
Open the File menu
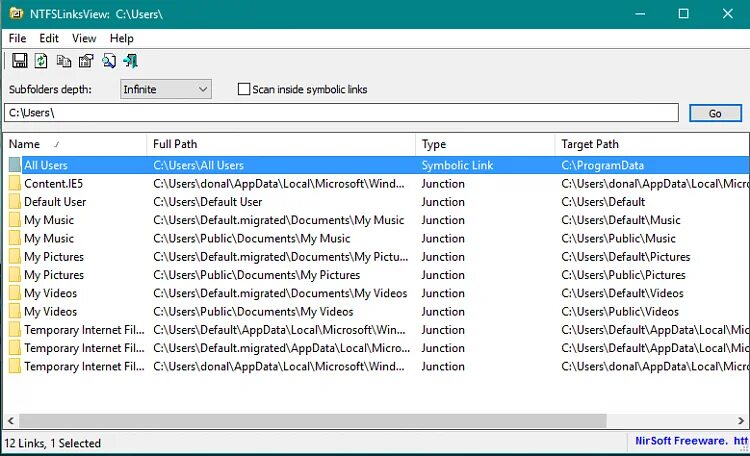17,38
